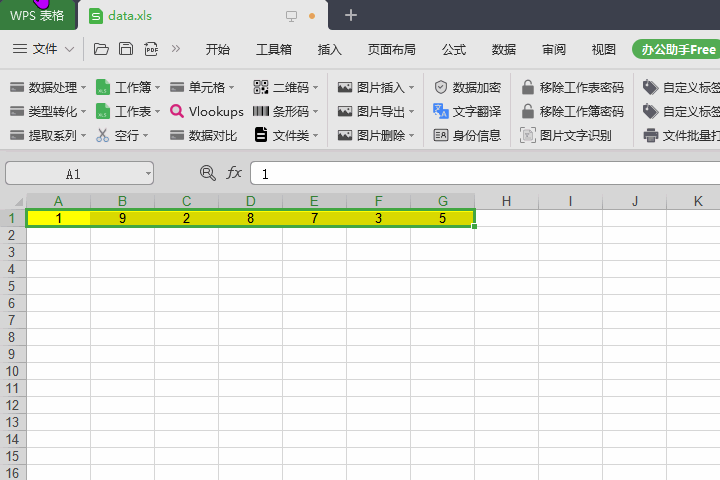Switch to the WPS 表格 home tab
720x480 pixels.
37,16
